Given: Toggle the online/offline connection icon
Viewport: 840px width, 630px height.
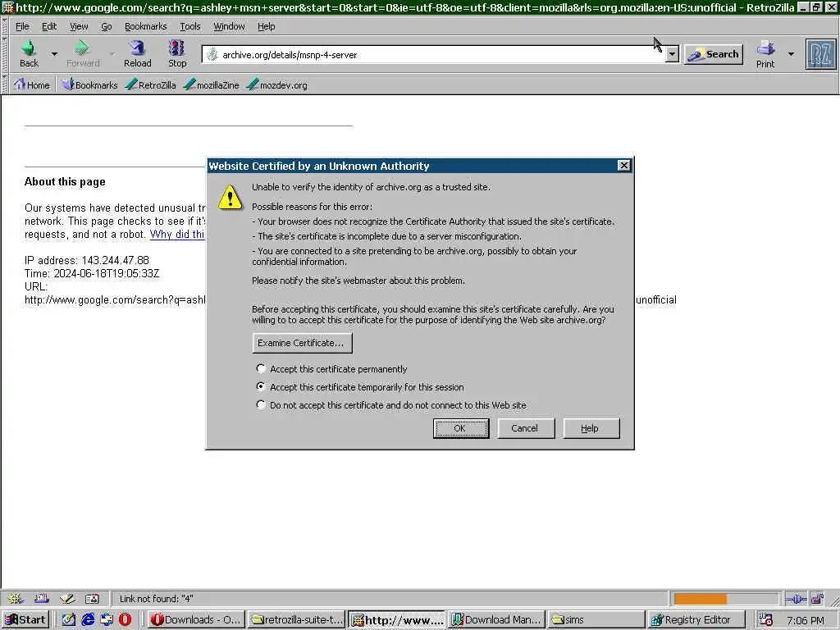Looking at the screenshot, I should (x=796, y=599).
